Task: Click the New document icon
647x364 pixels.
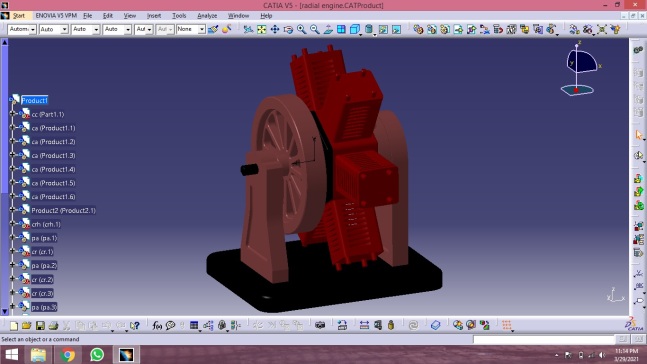Action: tap(14, 326)
